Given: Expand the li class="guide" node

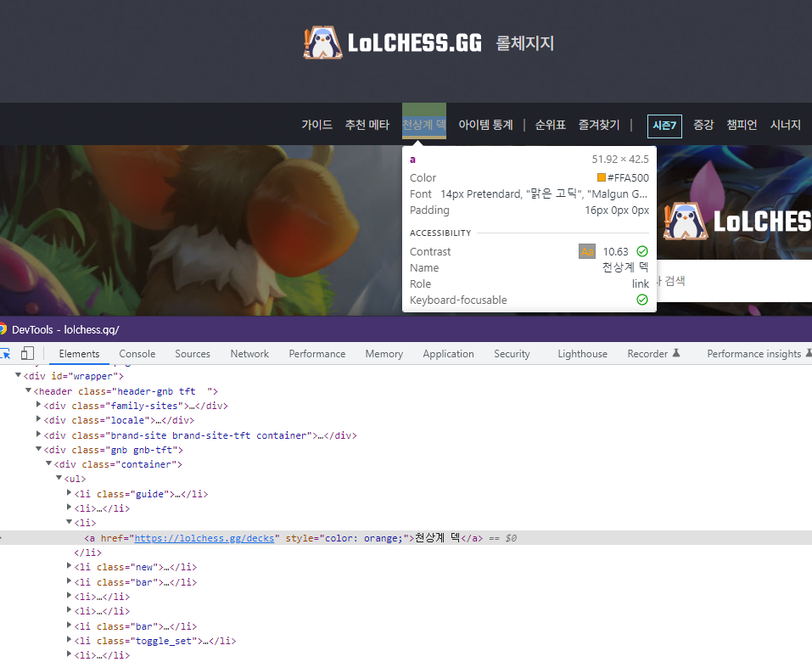Looking at the screenshot, I should (69, 492).
